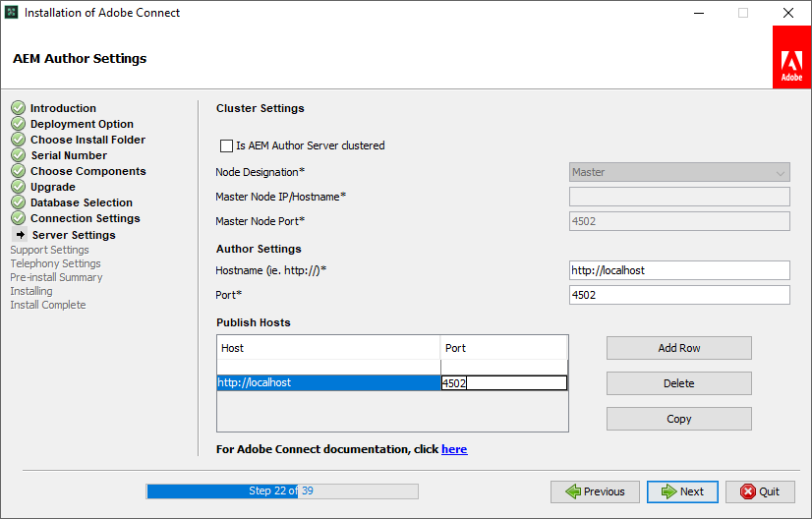Click the Author Settings Hostname field
812x519 pixels.
point(679,270)
